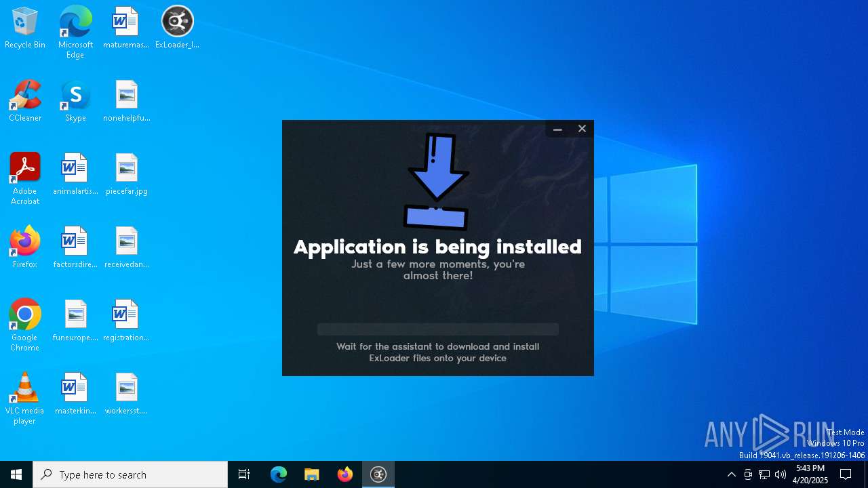
Task: Click the taskbar search box
Action: pos(130,474)
